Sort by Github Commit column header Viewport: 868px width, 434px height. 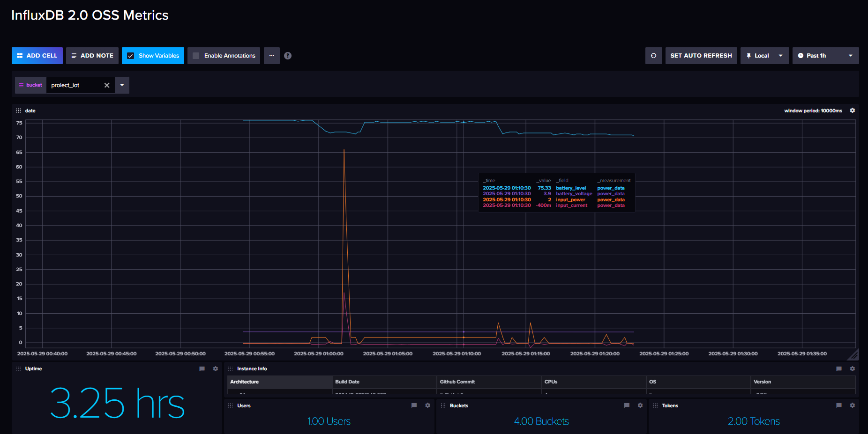489,382
